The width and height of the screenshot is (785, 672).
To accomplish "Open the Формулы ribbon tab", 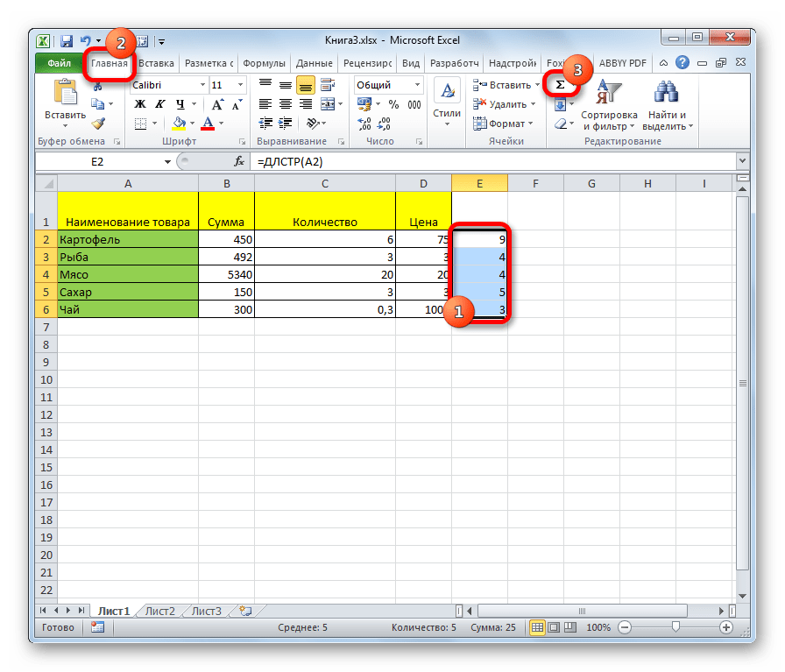I will (264, 63).
